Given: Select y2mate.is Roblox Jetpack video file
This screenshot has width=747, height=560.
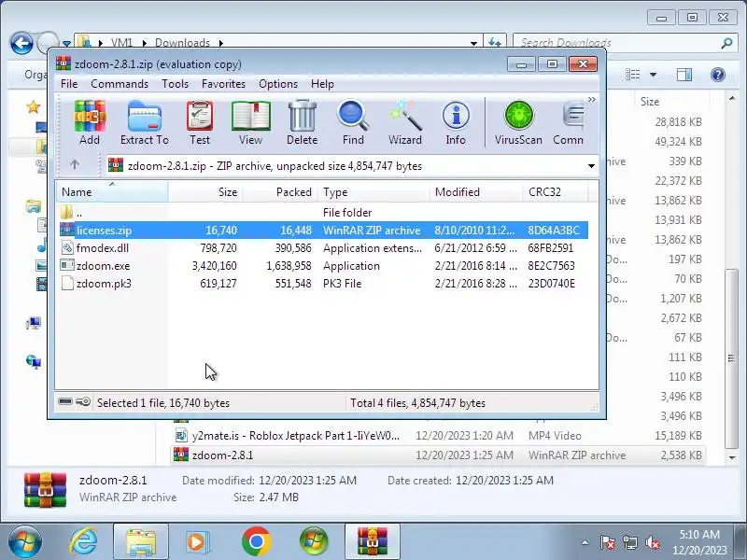Looking at the screenshot, I should [x=438, y=435].
